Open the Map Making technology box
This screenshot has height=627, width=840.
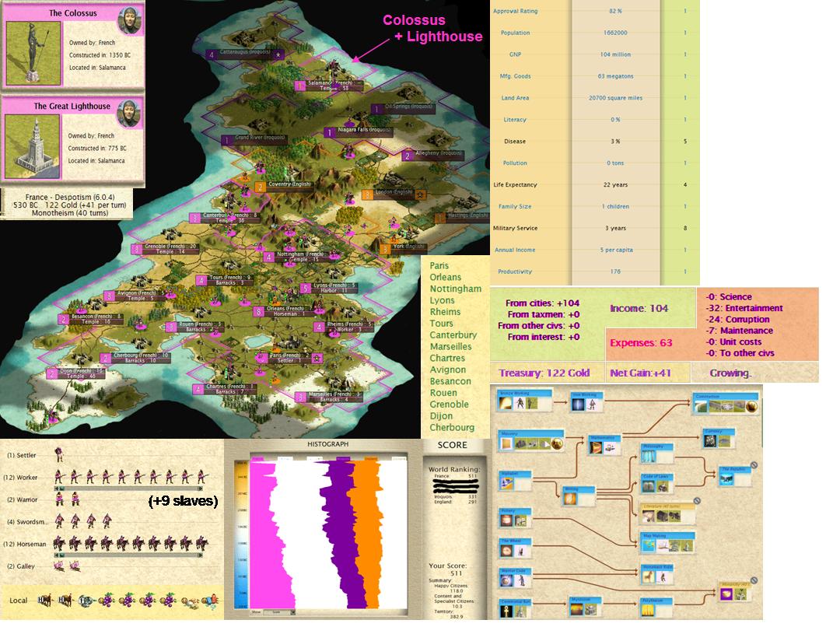tap(667, 541)
